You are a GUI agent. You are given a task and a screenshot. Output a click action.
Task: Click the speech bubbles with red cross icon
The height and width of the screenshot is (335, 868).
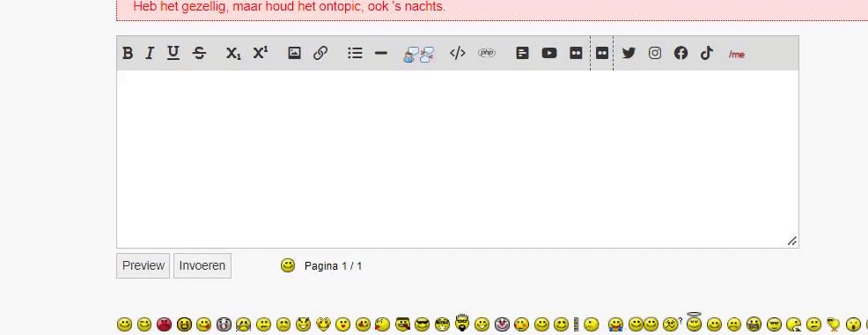point(427,55)
